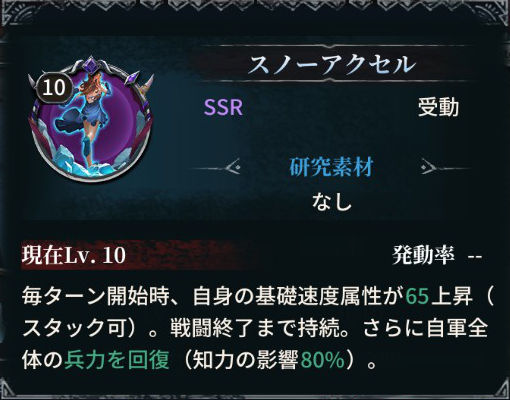Click the activation rate -- value

click(x=475, y=257)
